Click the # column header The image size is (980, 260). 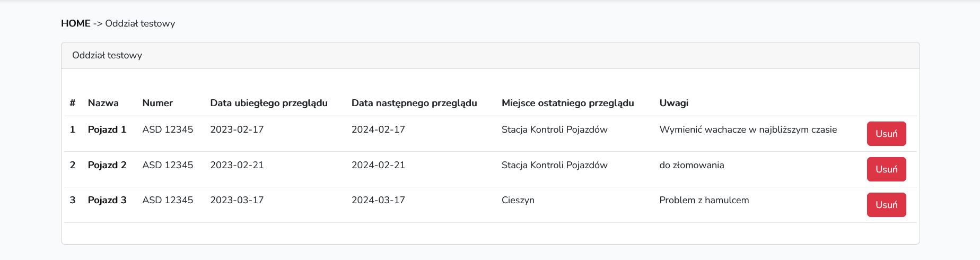pos(73,103)
